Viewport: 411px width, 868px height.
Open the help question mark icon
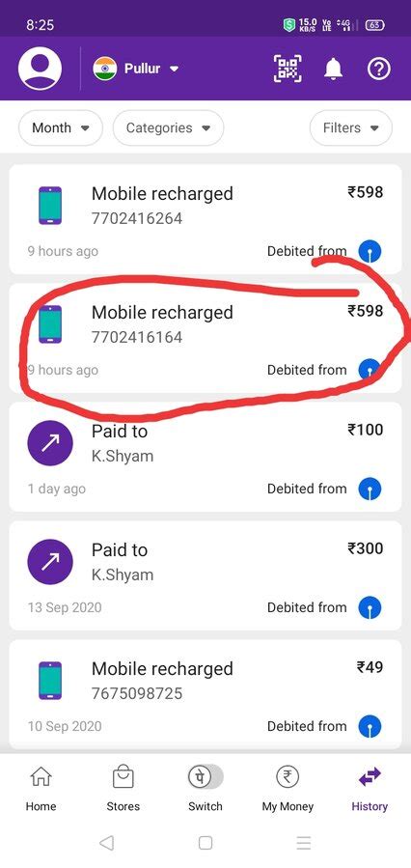pyautogui.click(x=379, y=69)
